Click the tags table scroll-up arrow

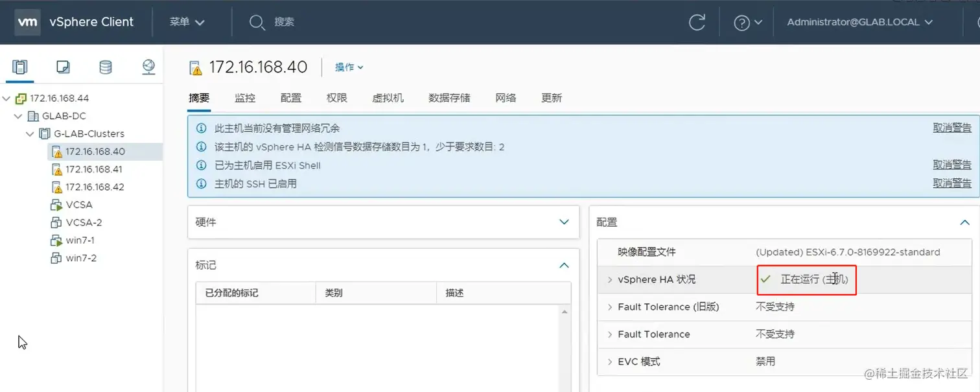pos(565,312)
